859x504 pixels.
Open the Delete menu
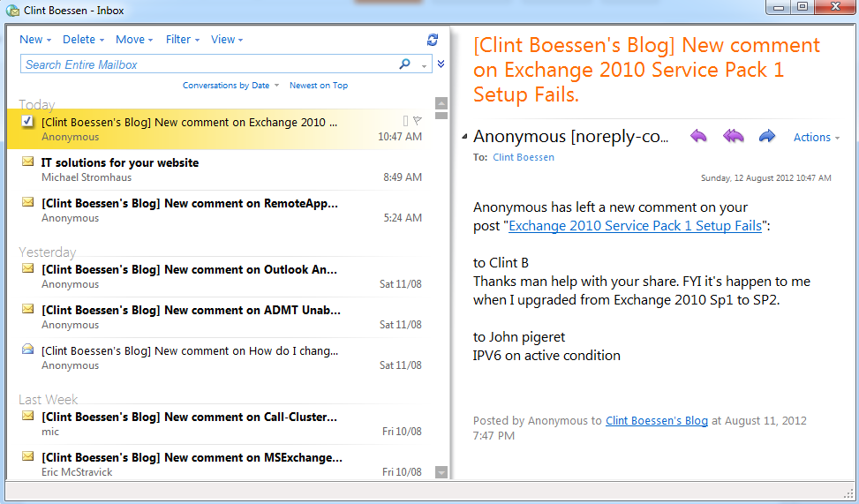[x=83, y=40]
